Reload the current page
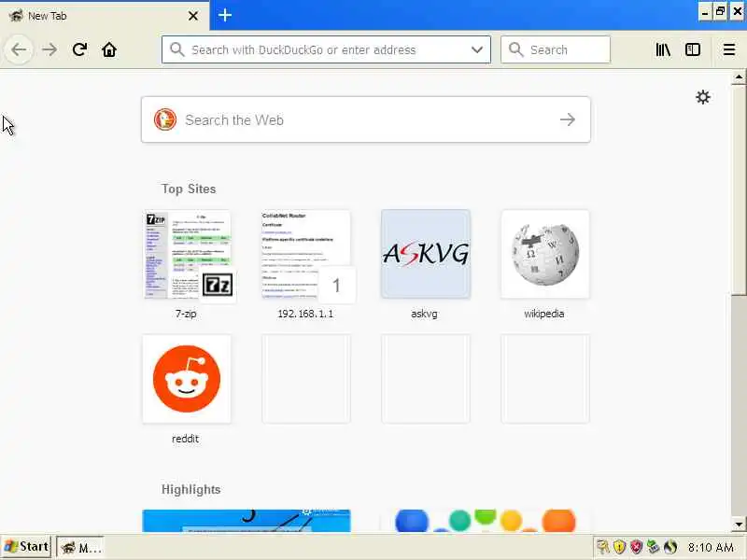The width and height of the screenshot is (747, 560). tap(79, 49)
